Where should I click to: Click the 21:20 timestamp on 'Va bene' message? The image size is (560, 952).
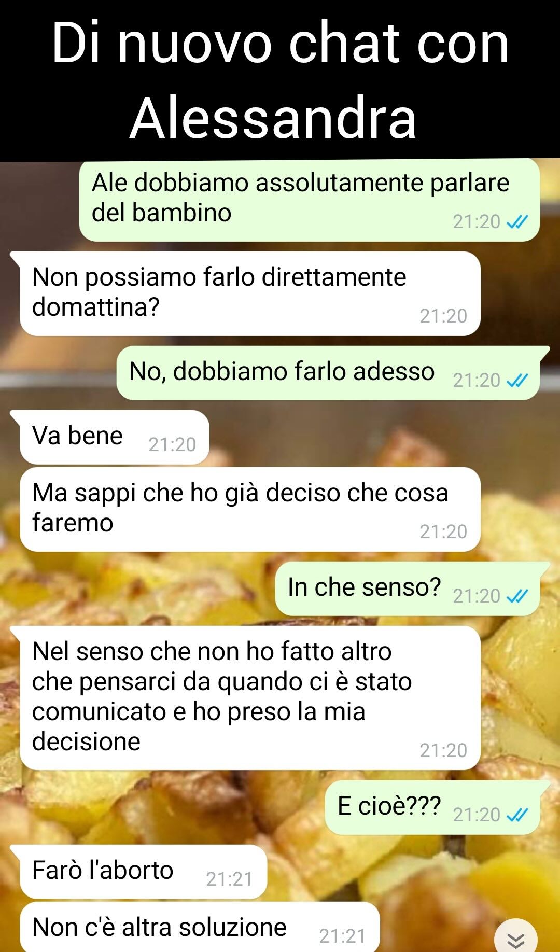(x=172, y=444)
